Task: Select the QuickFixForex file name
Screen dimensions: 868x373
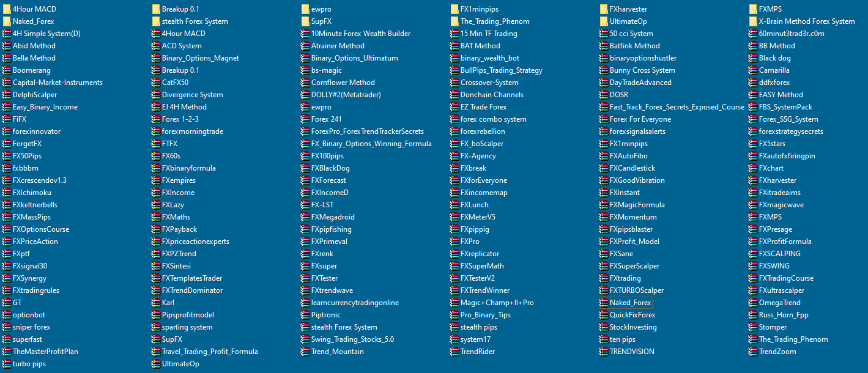Action: (632, 315)
